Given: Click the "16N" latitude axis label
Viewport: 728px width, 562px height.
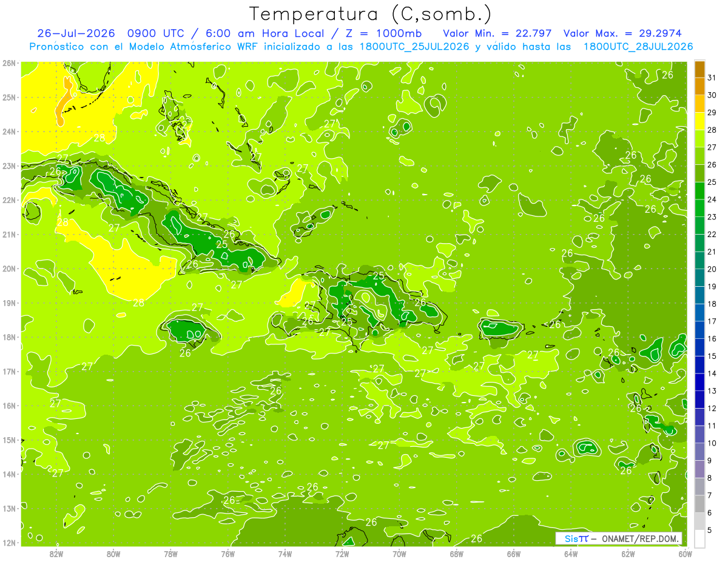Looking at the screenshot, I should click(9, 406).
